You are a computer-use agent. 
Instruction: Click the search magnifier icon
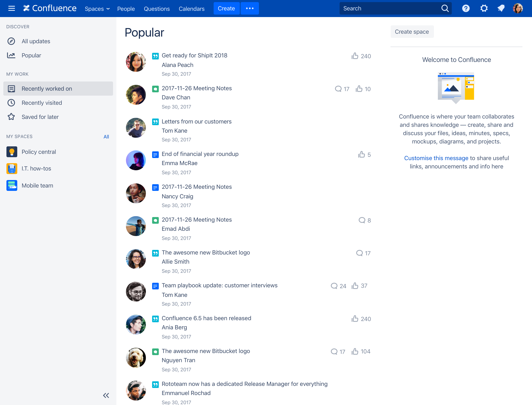pyautogui.click(x=445, y=9)
